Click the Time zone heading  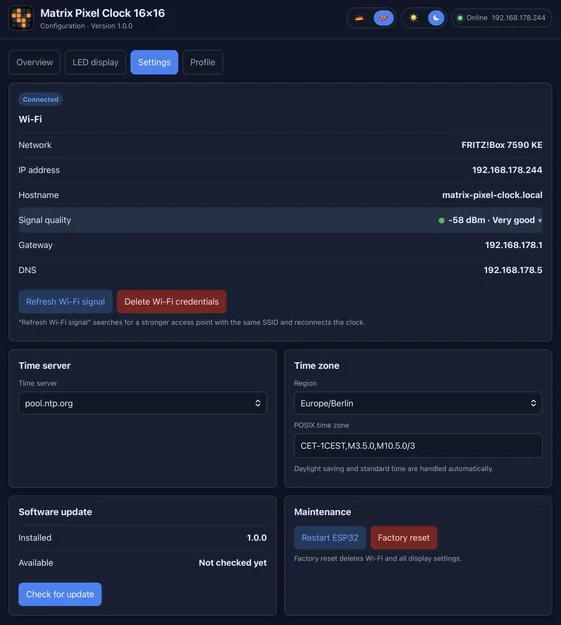(x=317, y=366)
